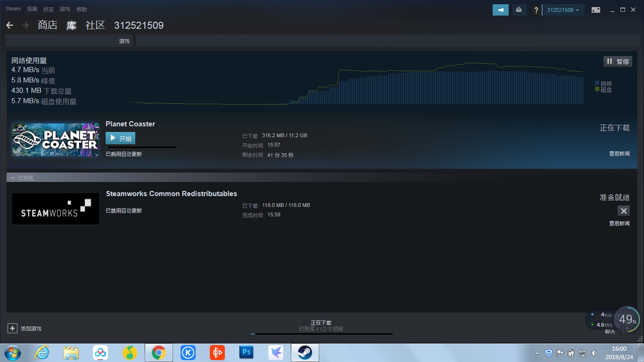
Task: Click the 316.2 MB / 11.2 GB value
Action: tap(285, 136)
